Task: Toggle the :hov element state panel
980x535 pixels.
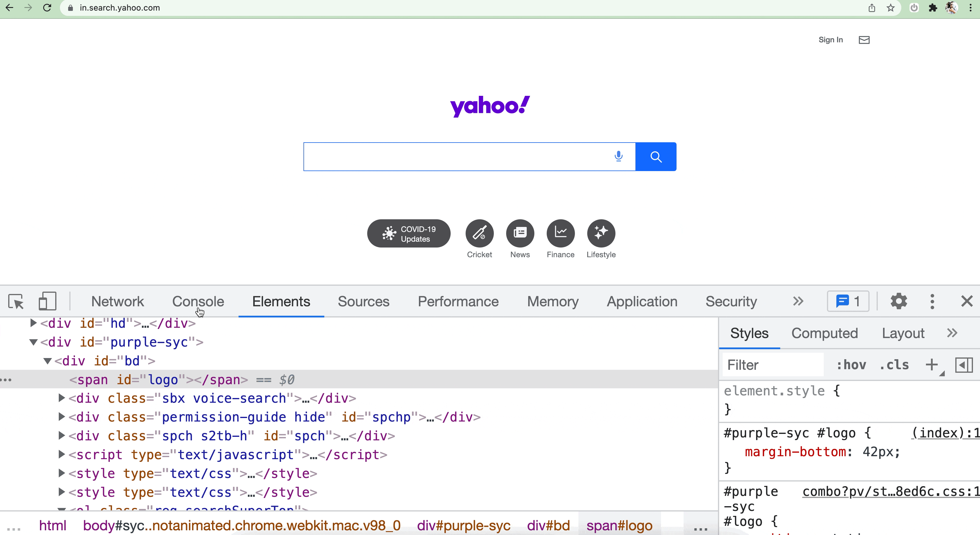Action: pos(851,365)
